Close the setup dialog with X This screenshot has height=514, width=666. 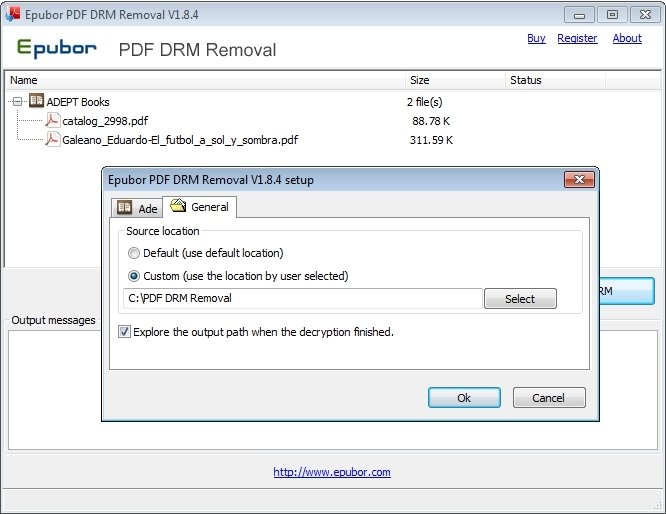(579, 180)
